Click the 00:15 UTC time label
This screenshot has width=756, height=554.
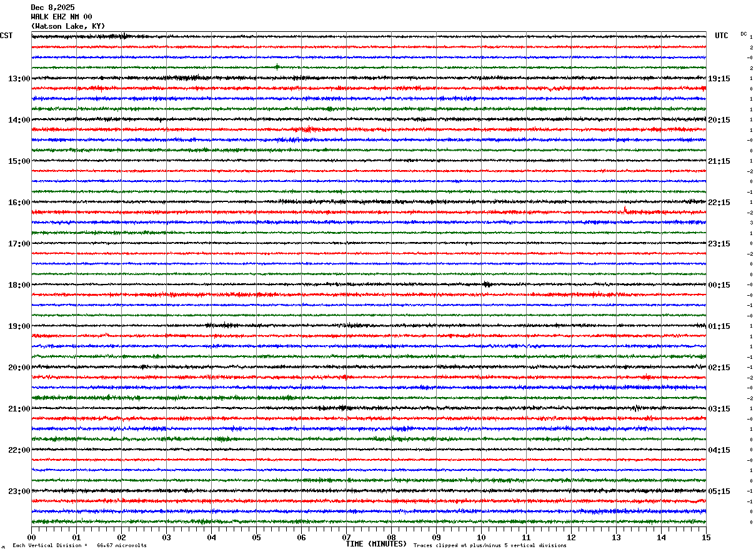(x=719, y=285)
